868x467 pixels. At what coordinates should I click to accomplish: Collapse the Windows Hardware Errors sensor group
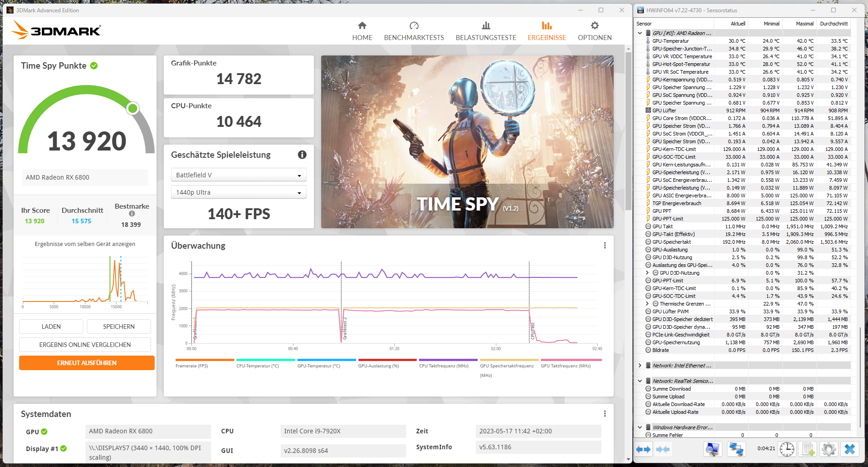click(x=640, y=427)
